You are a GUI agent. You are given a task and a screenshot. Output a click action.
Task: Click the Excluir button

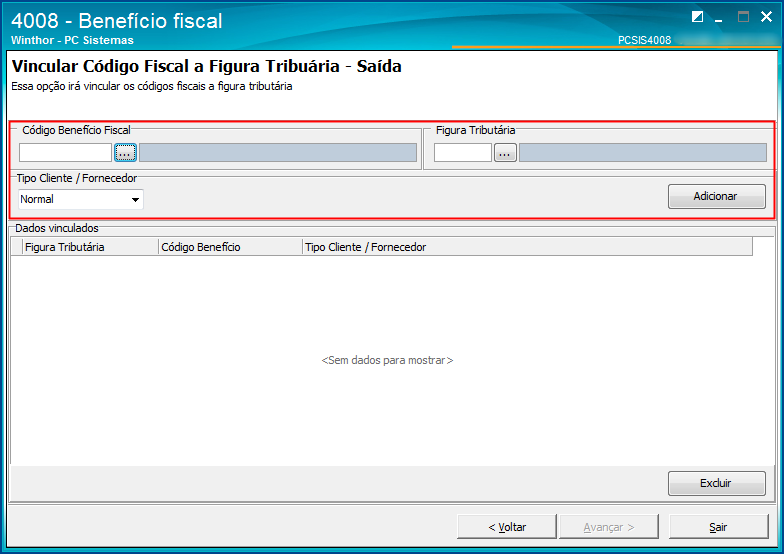716,484
